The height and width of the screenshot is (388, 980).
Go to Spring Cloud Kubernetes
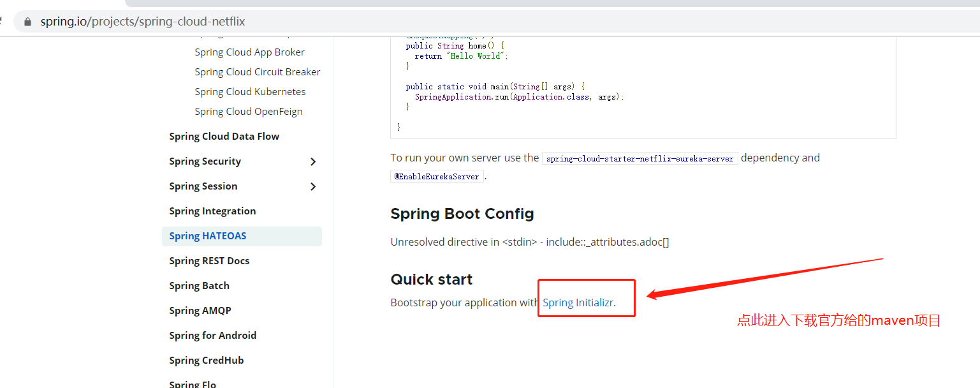(x=250, y=92)
